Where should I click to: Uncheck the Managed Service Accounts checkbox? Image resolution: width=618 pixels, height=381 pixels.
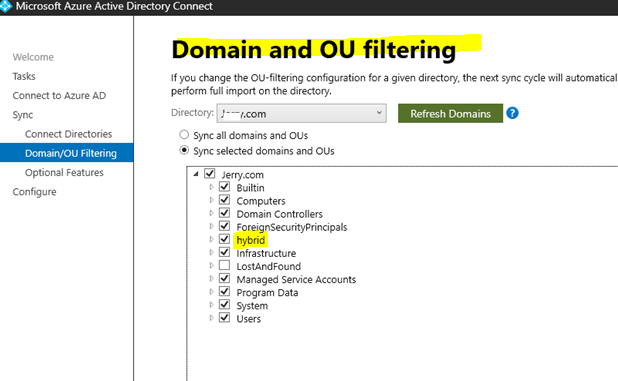tap(224, 278)
